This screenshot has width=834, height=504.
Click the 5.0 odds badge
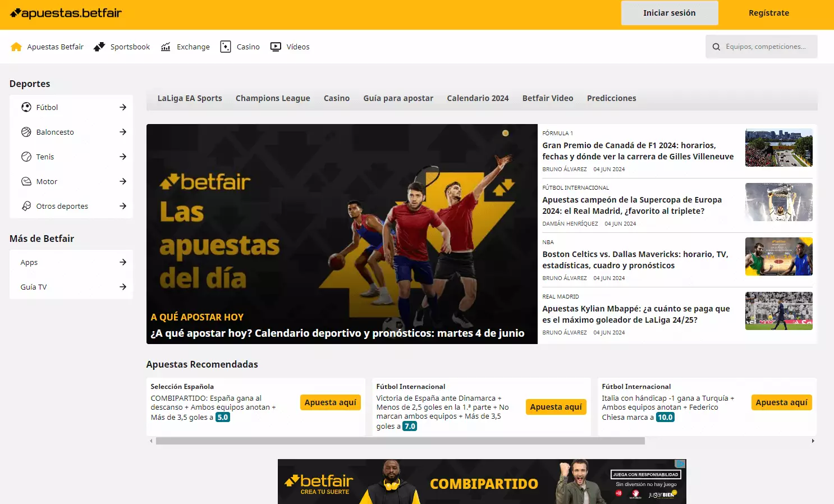[223, 417]
